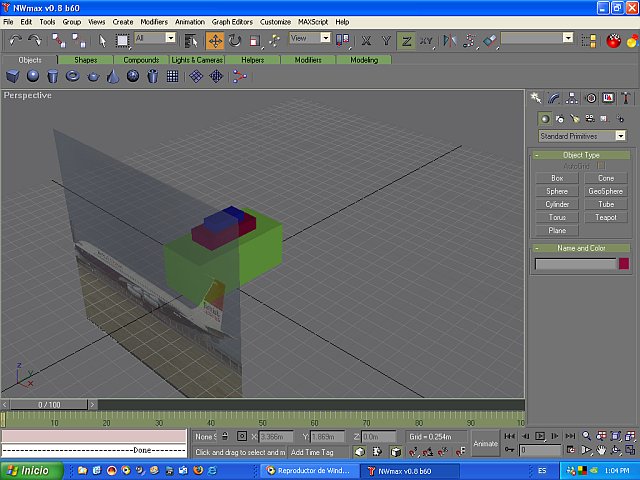Select the Motion panel wheel icon
The height and width of the screenshot is (480, 640).
pyautogui.click(x=590, y=98)
